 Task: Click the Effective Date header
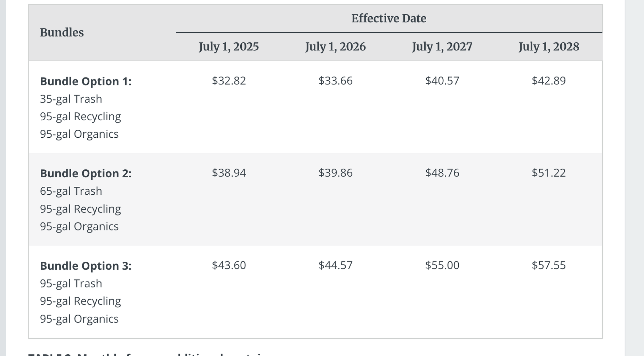tap(388, 18)
